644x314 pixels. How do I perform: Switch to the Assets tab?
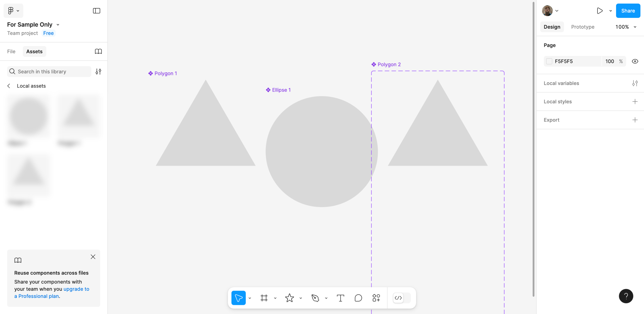pyautogui.click(x=34, y=51)
